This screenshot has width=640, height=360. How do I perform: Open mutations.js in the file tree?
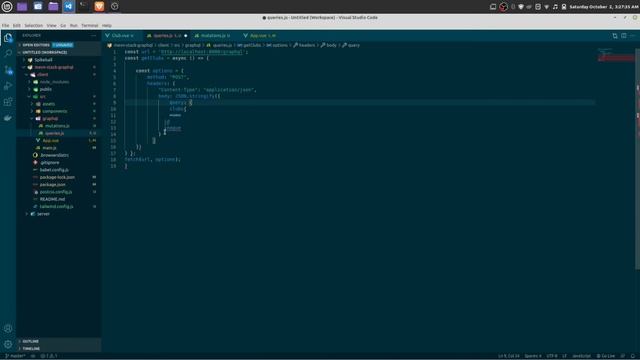click(58, 126)
